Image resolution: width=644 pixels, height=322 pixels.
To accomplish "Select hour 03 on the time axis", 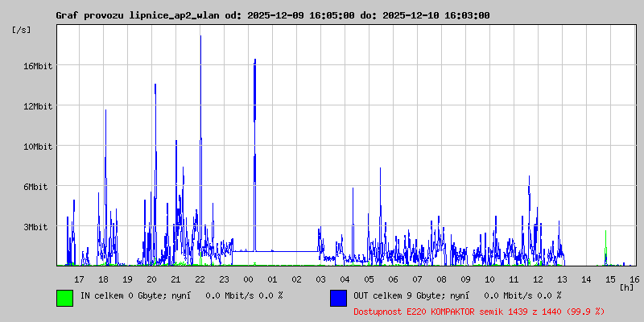I will coord(320,279).
